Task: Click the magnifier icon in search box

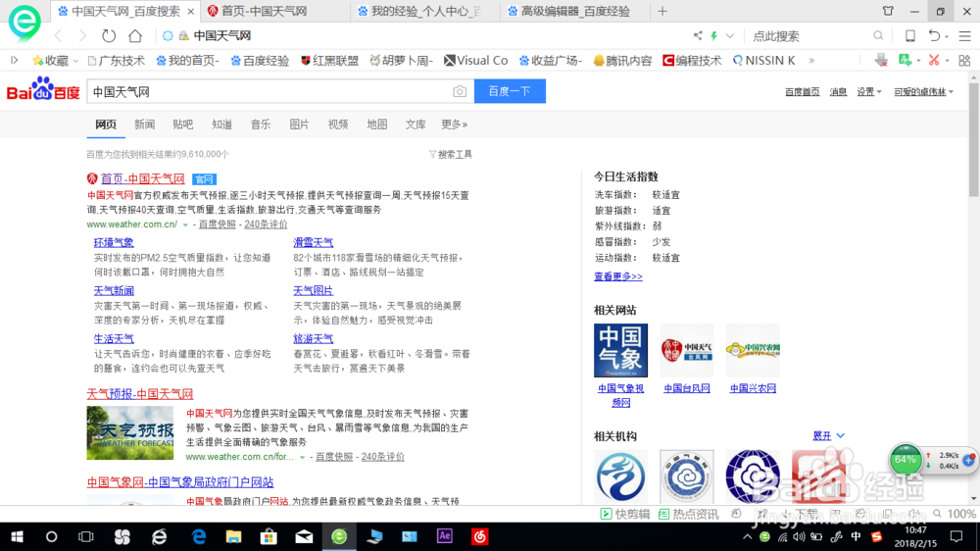Action: [878, 35]
